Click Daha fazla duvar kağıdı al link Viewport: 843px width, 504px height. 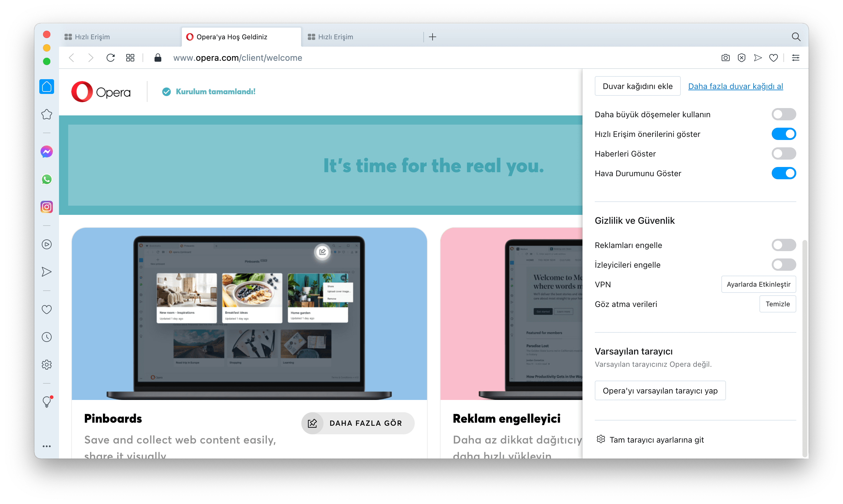[x=735, y=86]
